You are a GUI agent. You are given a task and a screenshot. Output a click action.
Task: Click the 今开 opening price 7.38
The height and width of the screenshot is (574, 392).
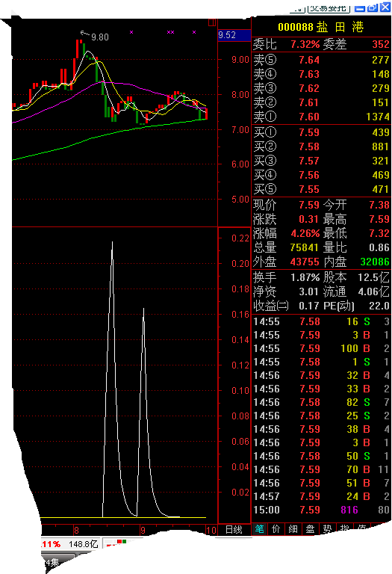(379, 205)
